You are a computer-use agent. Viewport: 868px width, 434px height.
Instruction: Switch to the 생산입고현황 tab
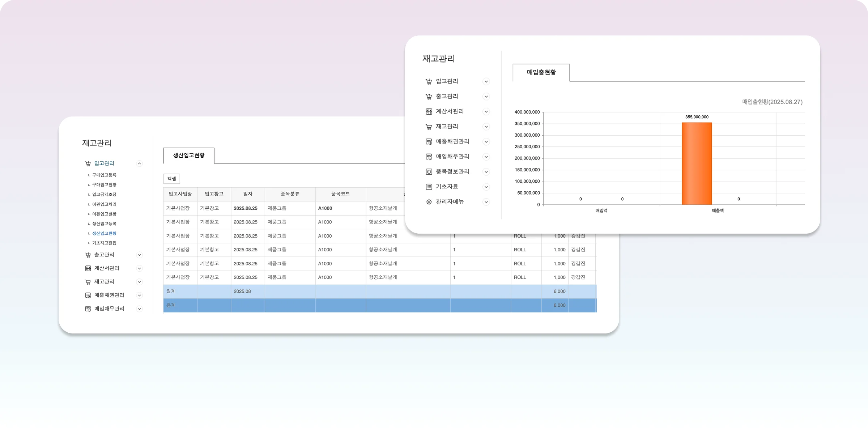[x=189, y=156]
